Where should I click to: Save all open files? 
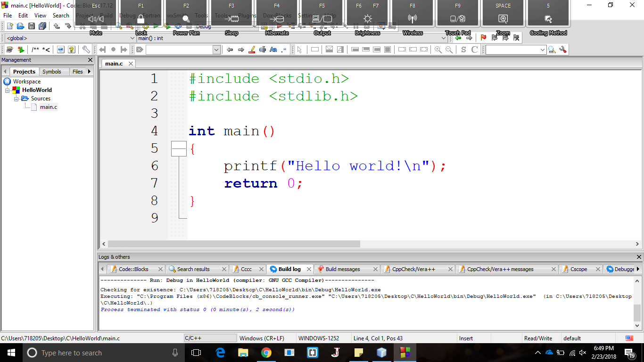coord(41,27)
